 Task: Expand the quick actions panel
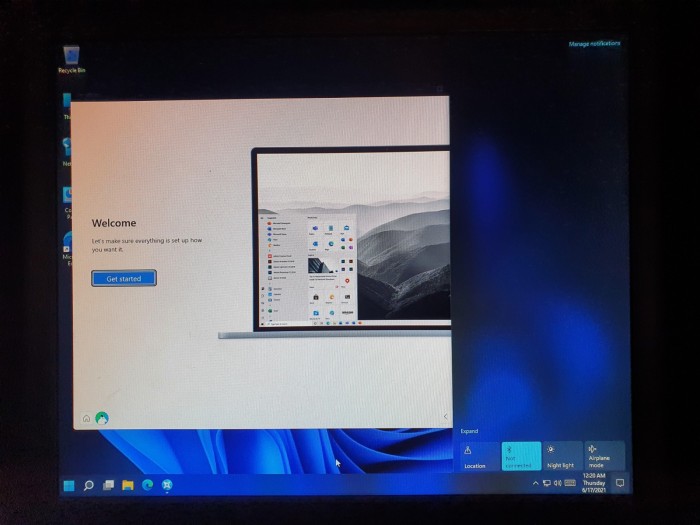pos(469,431)
